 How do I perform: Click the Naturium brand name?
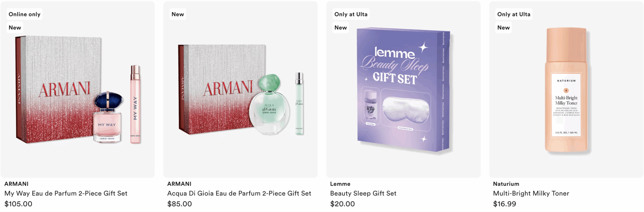[506, 184]
